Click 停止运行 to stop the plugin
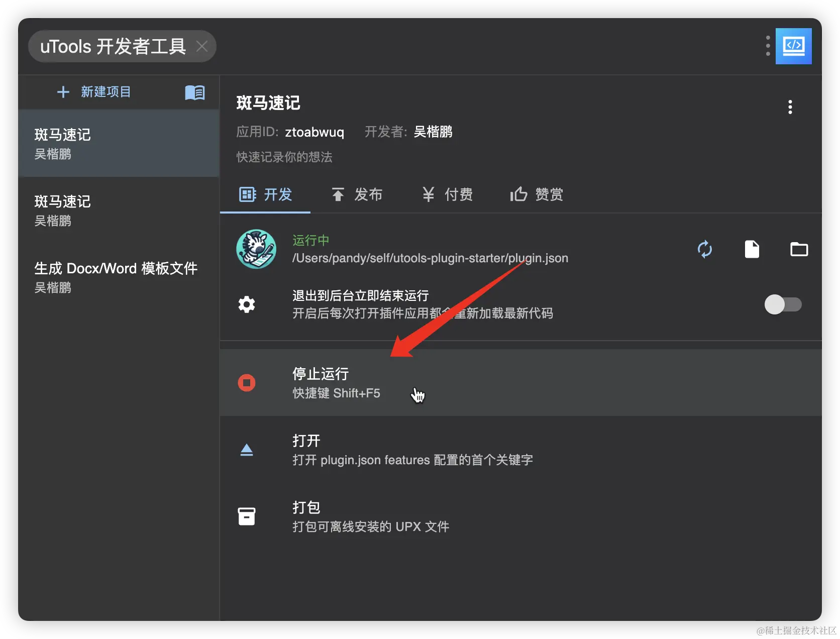Image resolution: width=840 pixels, height=639 pixels. click(x=520, y=383)
